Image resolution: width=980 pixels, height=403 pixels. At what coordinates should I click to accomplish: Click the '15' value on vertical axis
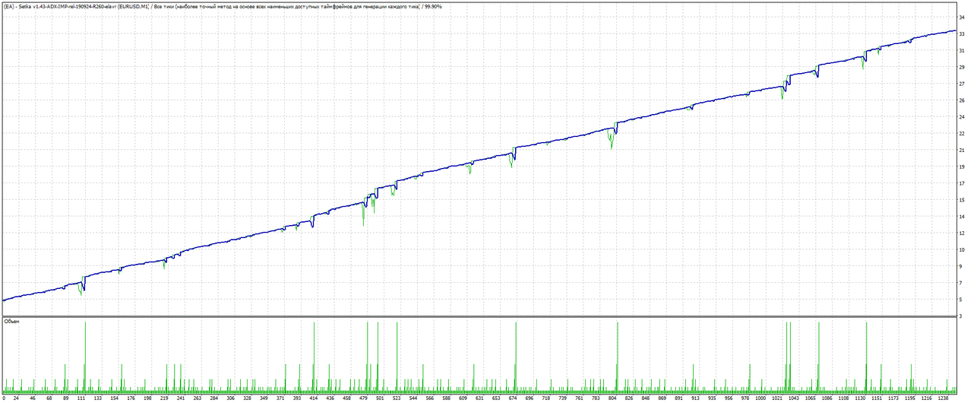click(961, 200)
